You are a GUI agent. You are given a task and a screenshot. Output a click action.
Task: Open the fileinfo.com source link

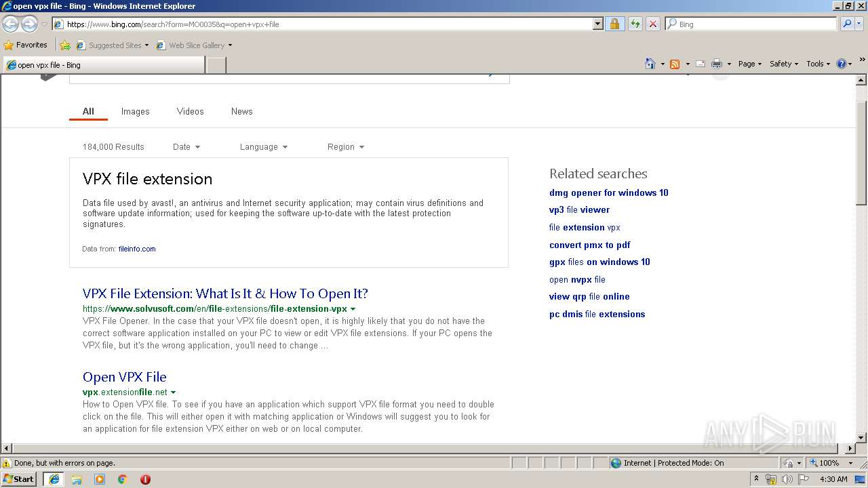click(x=137, y=249)
